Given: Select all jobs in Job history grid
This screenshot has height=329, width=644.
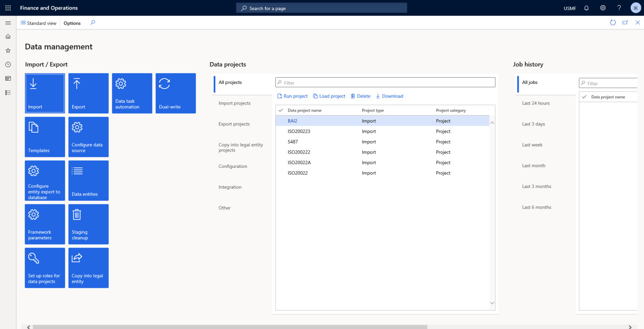Looking at the screenshot, I should (x=584, y=97).
